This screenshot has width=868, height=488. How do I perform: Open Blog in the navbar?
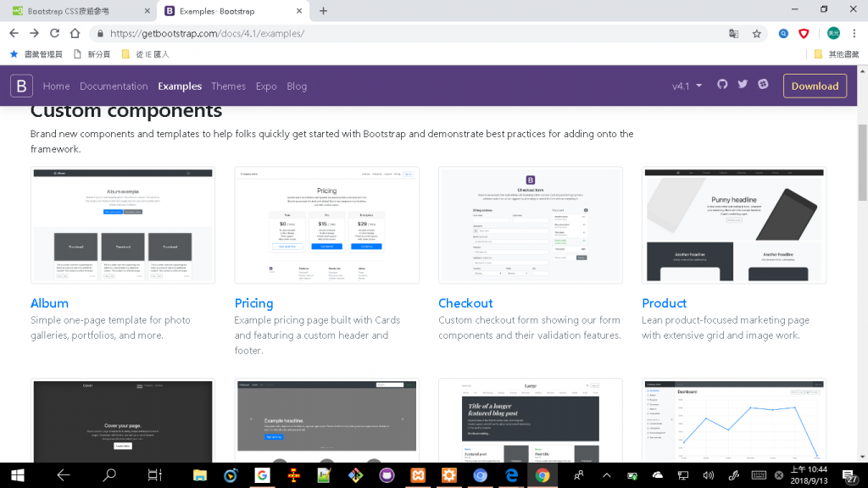(x=297, y=86)
